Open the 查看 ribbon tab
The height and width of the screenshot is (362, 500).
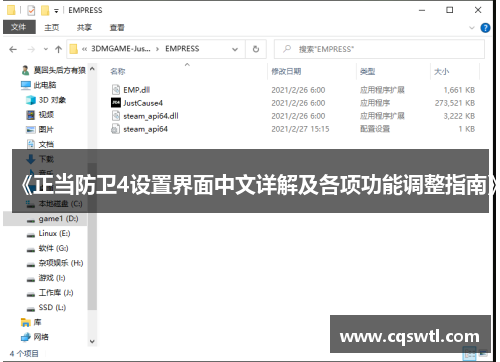point(117,27)
